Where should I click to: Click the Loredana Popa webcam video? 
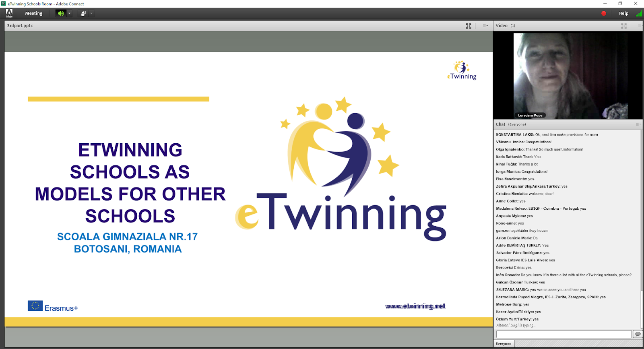571,75
